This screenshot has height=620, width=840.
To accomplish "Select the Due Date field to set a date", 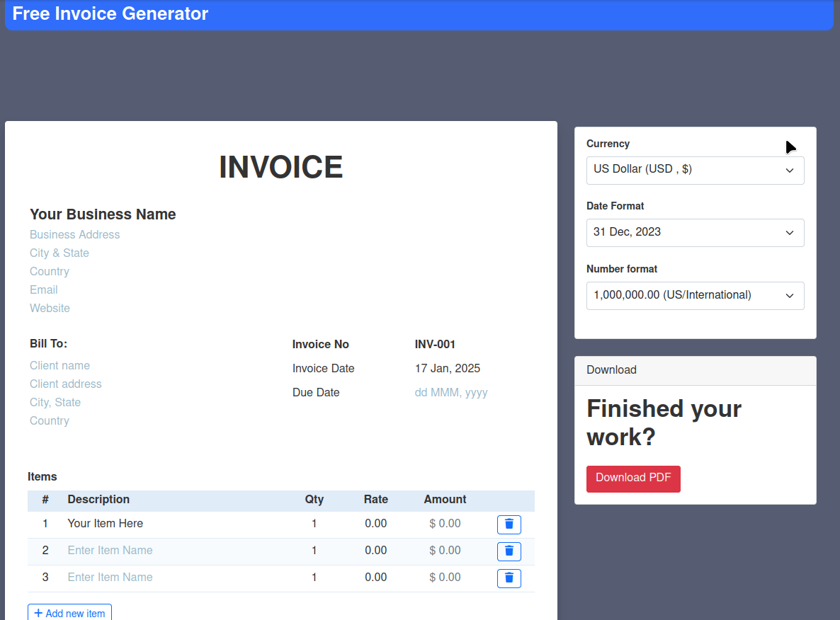I will (451, 392).
